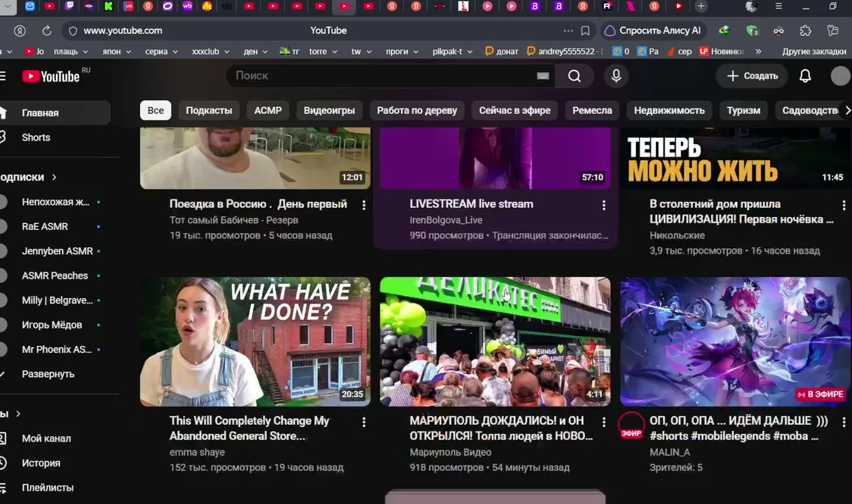The height and width of the screenshot is (504, 852).
Task: Select the 'Подкасты' filter chip
Action: [x=209, y=110]
